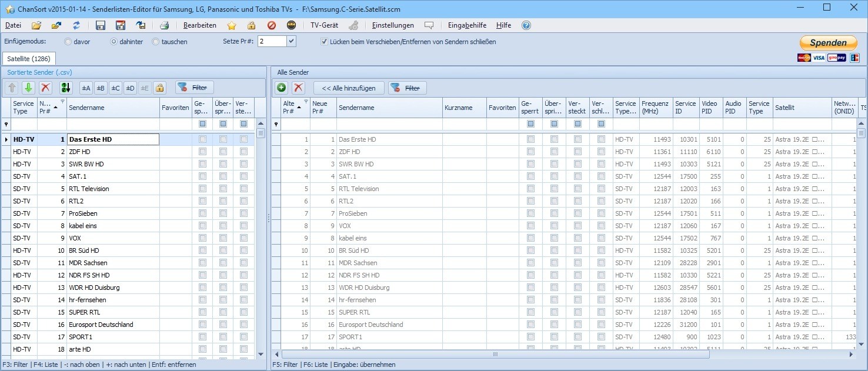Toggle favorite list ±C
This screenshot has height=371, width=868.
click(115, 88)
